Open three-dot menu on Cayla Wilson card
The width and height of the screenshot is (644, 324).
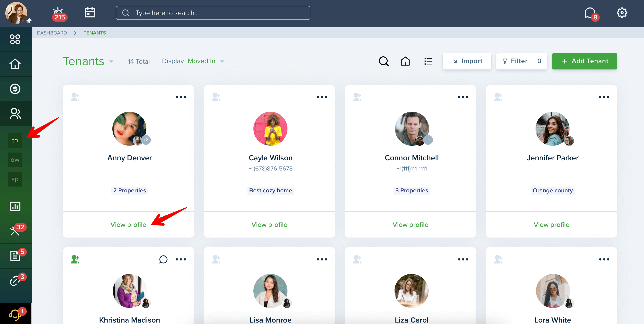[322, 97]
